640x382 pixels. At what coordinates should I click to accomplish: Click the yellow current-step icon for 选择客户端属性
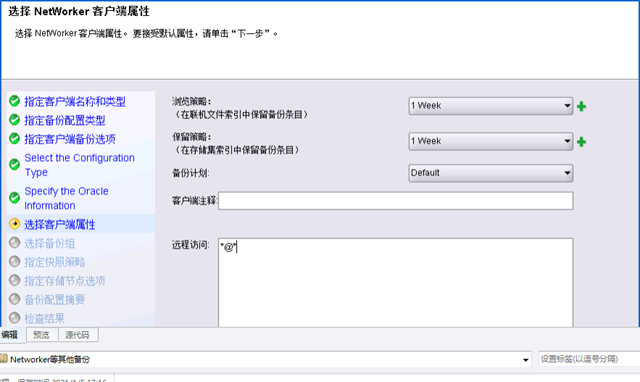[14, 224]
